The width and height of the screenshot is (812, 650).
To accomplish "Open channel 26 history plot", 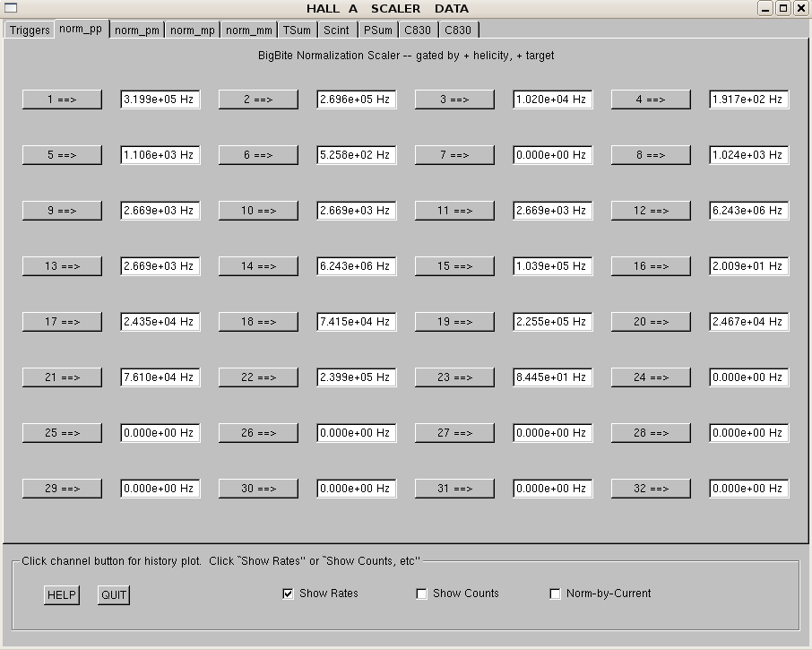I will pyautogui.click(x=258, y=433).
